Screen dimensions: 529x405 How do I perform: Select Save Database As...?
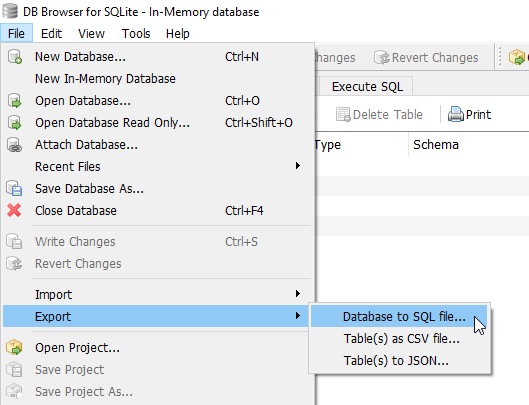click(x=157, y=188)
